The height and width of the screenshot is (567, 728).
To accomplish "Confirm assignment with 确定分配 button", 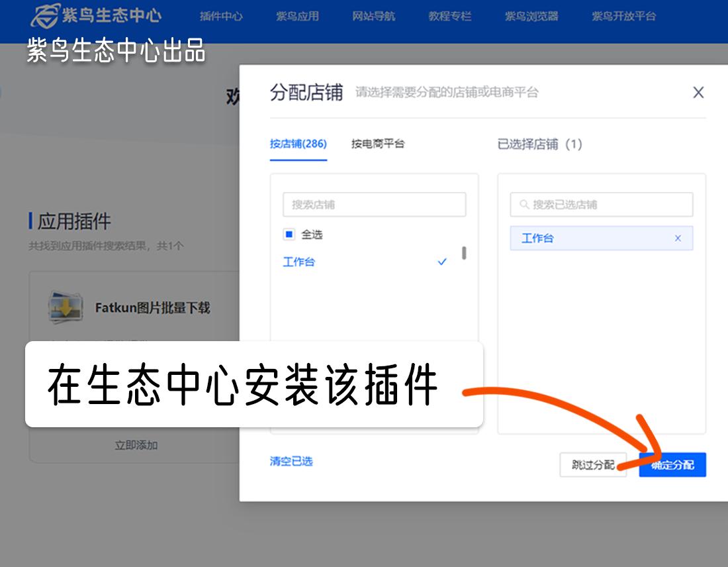I will (x=672, y=465).
